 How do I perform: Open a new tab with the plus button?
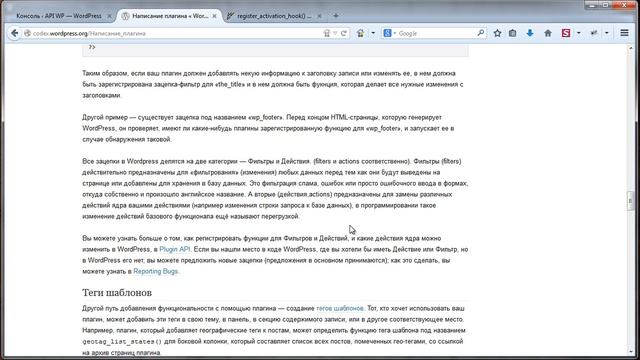[x=336, y=16]
